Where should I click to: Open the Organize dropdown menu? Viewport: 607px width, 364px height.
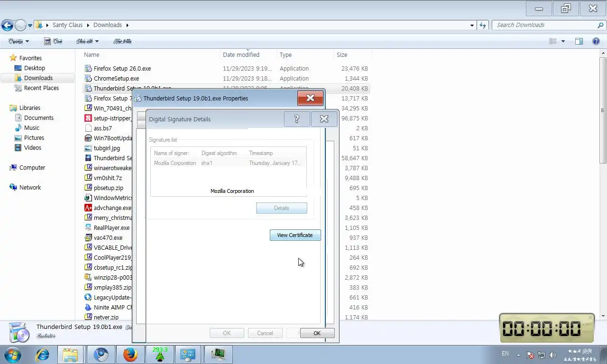click(x=19, y=41)
